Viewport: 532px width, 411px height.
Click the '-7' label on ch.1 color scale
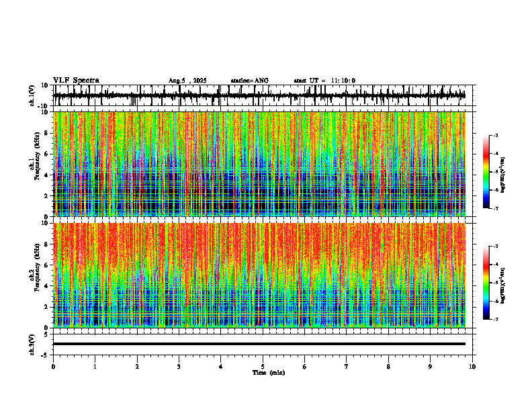click(x=496, y=208)
